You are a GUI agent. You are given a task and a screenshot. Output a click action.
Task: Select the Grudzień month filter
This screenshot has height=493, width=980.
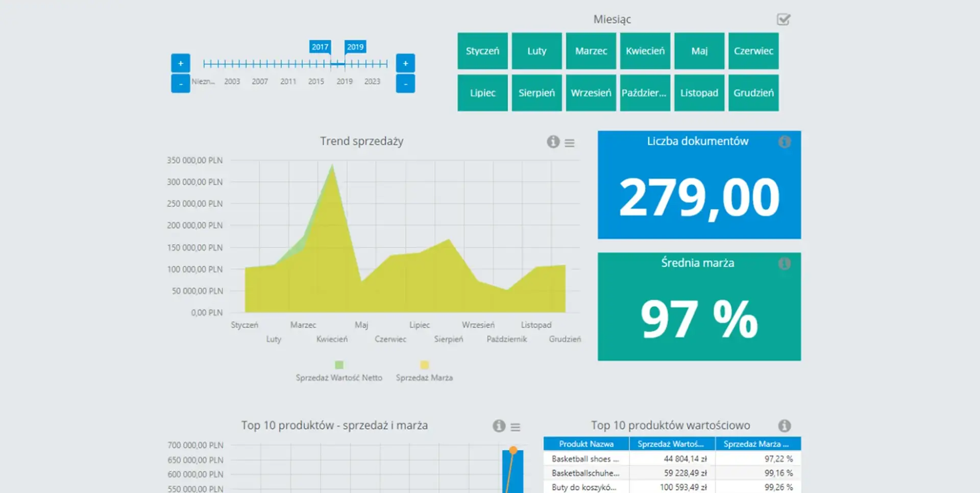(753, 93)
